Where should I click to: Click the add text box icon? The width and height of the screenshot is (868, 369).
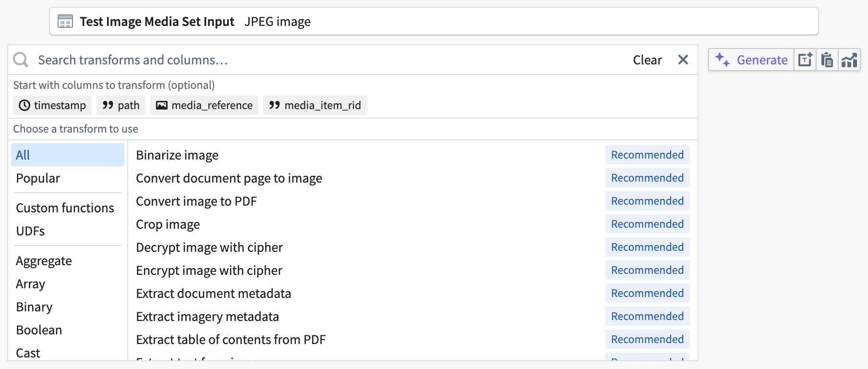(805, 60)
